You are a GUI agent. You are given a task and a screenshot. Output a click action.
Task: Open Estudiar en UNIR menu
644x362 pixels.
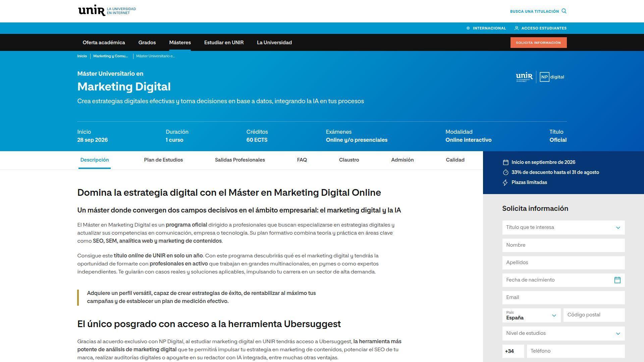click(x=224, y=43)
